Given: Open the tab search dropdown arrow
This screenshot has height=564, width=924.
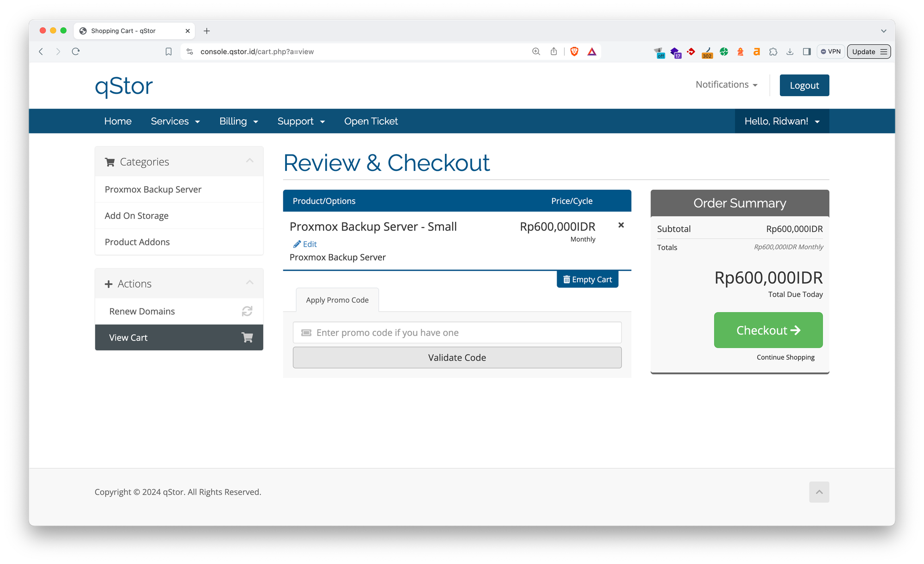Looking at the screenshot, I should click(883, 31).
